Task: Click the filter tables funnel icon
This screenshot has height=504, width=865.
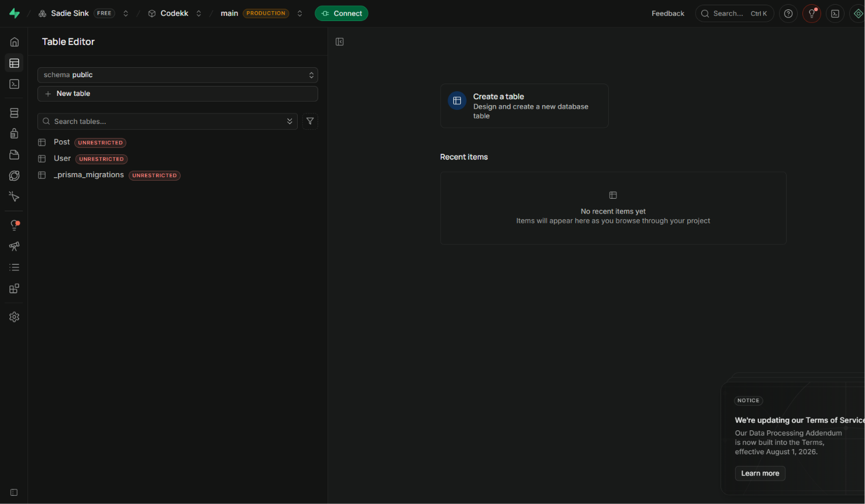Action: pos(310,122)
